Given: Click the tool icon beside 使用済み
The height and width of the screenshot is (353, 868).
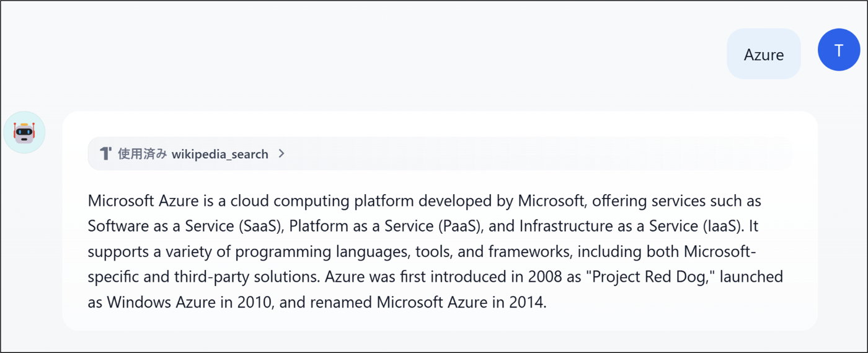Looking at the screenshot, I should (105, 153).
